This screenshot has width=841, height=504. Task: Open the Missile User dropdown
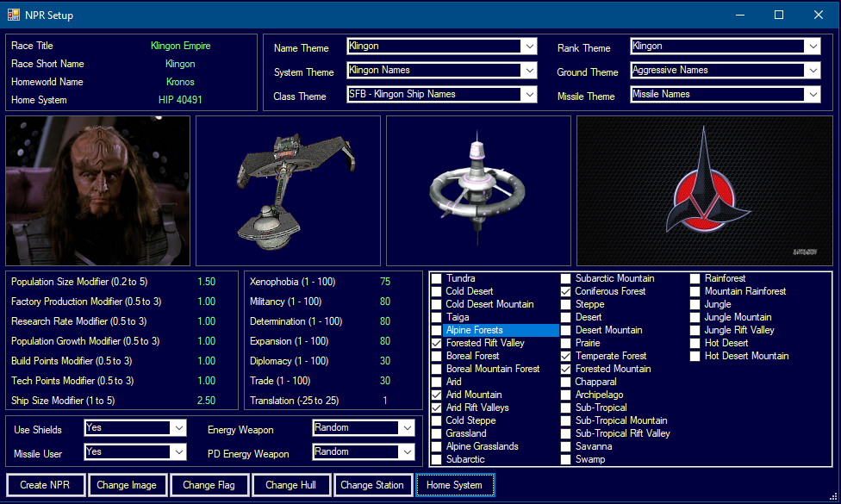click(178, 452)
